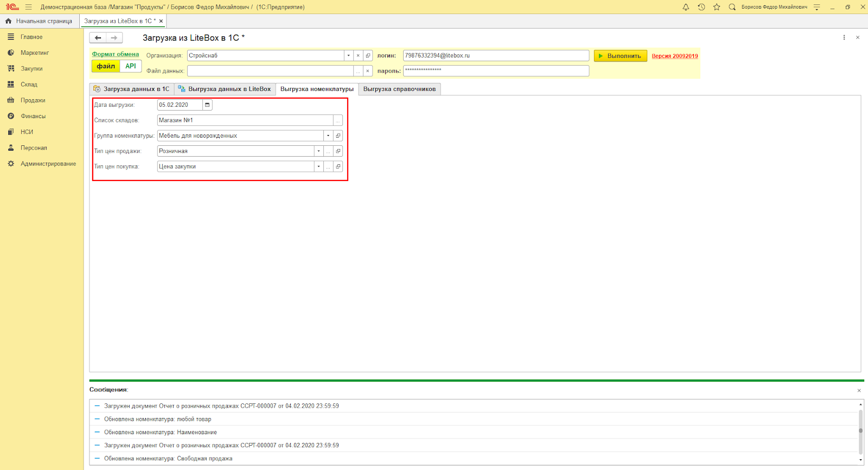Open service menu icon next to user name
Screen dimensions: 868x470
[x=816, y=7]
